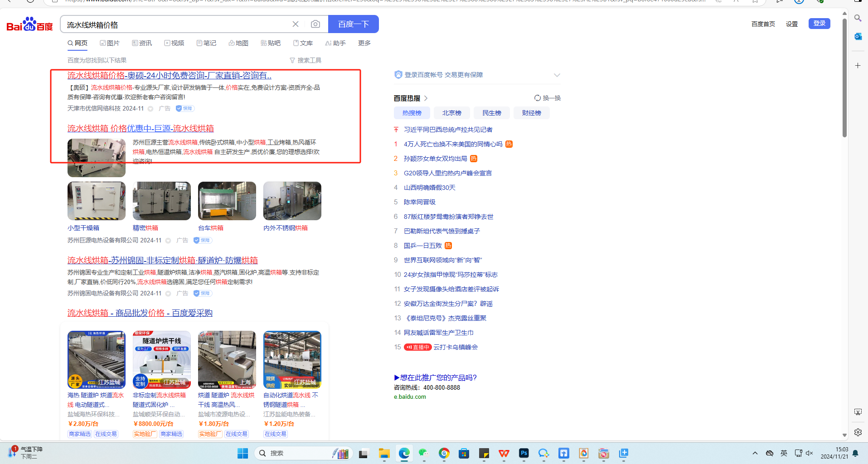Screen dimensions: 868x464
Task: Click the camera image search icon
Action: pyautogui.click(x=315, y=24)
